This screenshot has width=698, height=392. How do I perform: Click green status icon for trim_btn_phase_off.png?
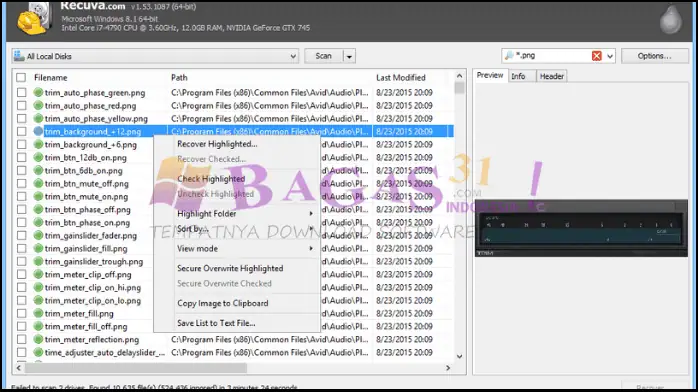(38, 209)
